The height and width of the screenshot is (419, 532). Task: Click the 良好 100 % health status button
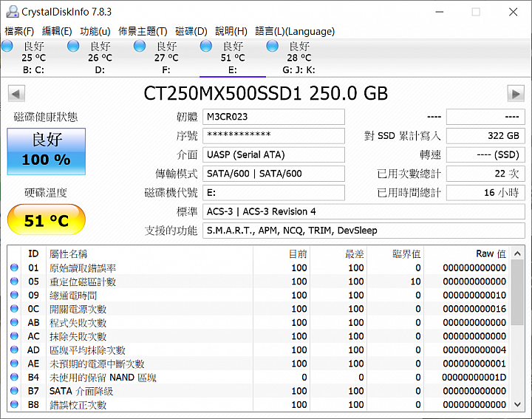[47, 151]
